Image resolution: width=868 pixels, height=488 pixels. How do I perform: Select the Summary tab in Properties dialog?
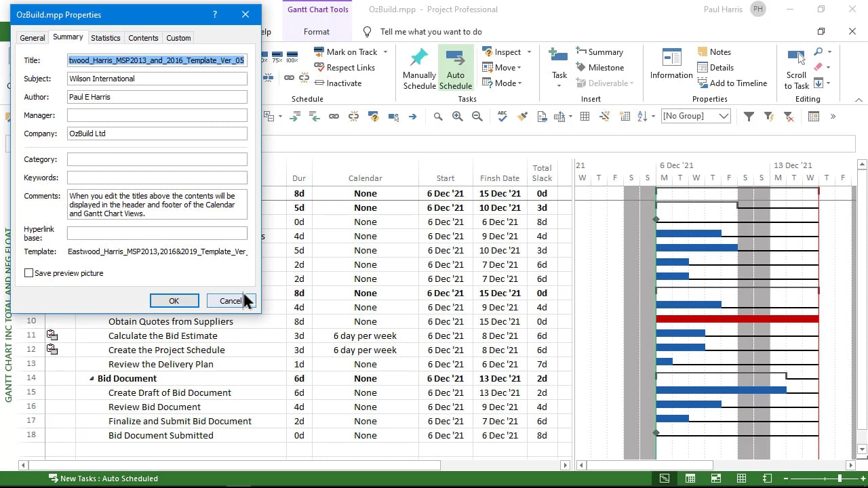tap(68, 37)
